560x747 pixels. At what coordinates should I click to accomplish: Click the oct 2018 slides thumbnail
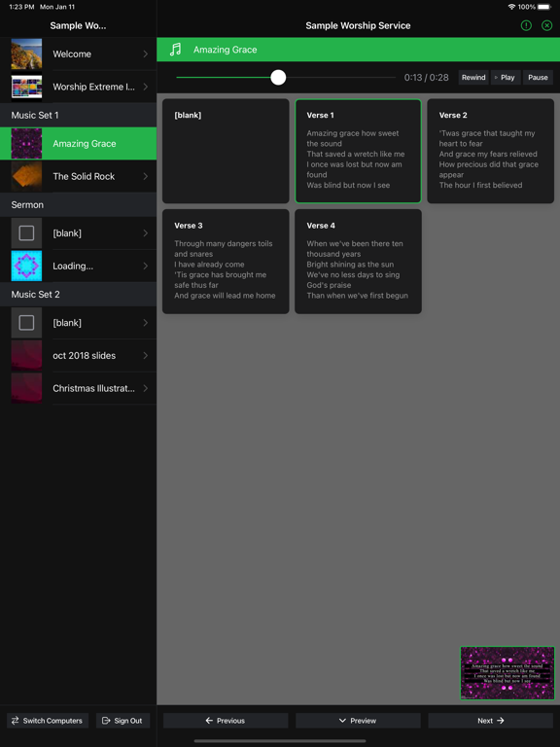[26, 355]
